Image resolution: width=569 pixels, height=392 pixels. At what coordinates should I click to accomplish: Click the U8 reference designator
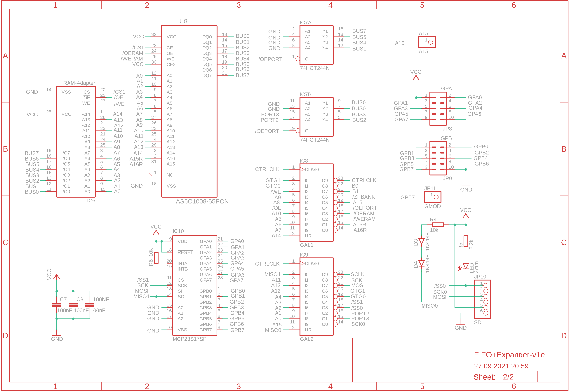(x=183, y=21)
